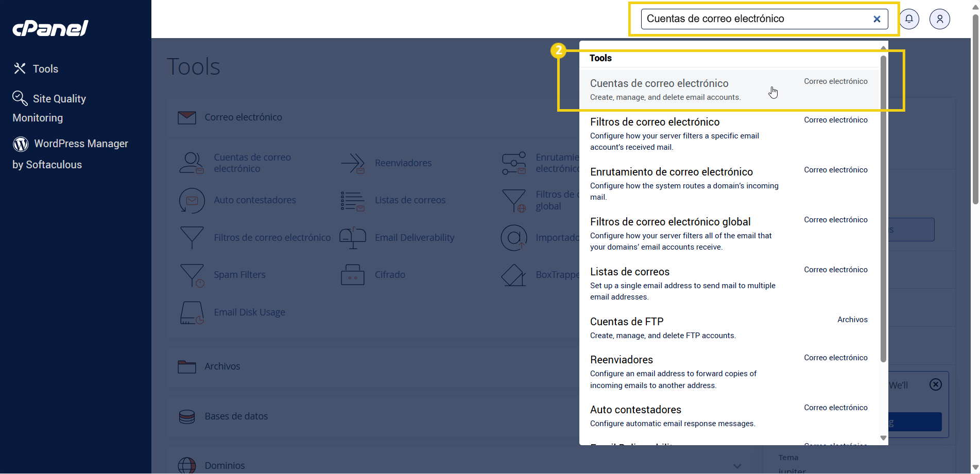The height and width of the screenshot is (474, 980).
Task: Click the Auto contestadores envelope icon
Action: 192,200
